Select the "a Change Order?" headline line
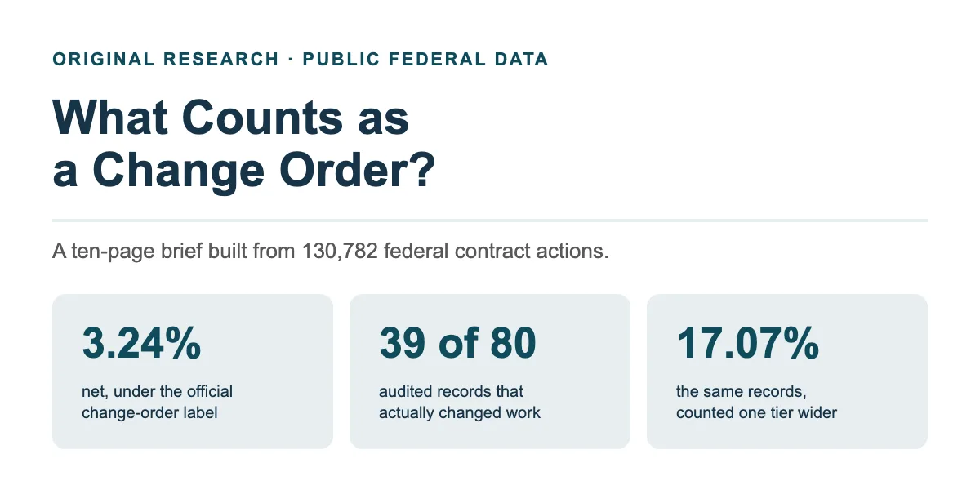 point(244,171)
